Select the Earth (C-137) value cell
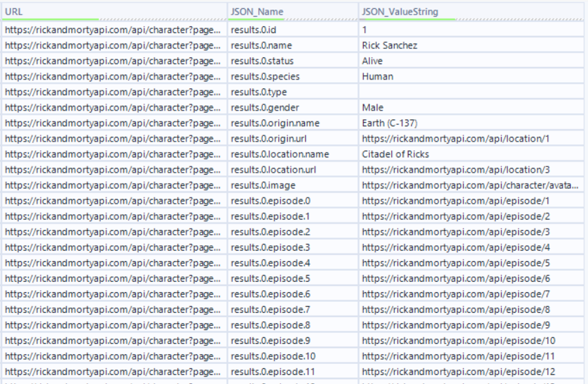The width and height of the screenshot is (588, 384). pyautogui.click(x=471, y=123)
